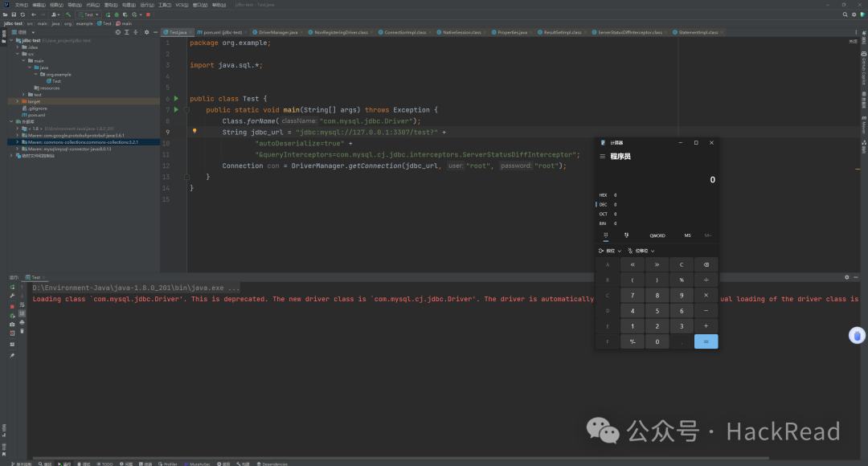Toggle QWORD word size in Calculator
868x466 pixels.
657,235
